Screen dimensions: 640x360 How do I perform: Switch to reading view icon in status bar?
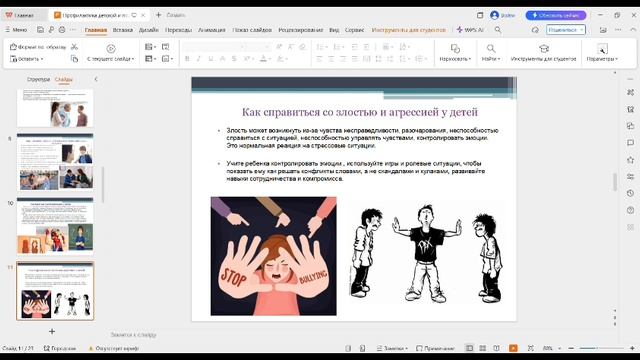[496, 348]
